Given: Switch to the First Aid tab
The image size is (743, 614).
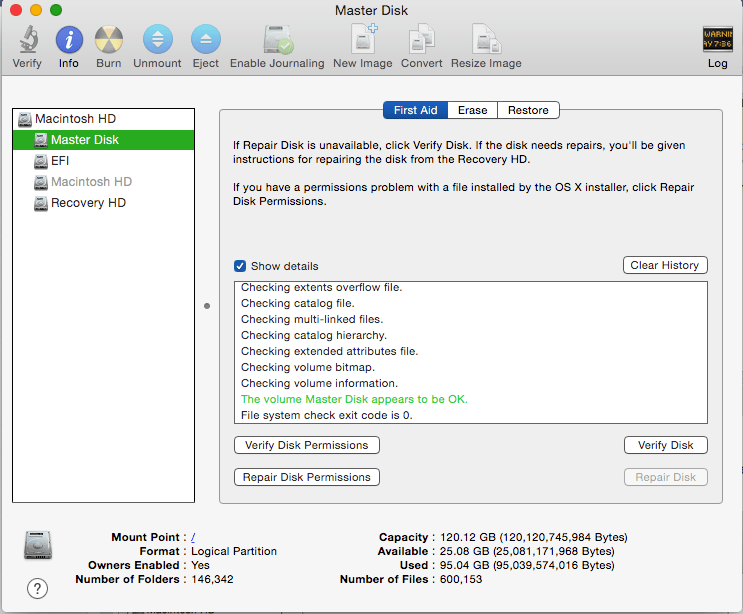Looking at the screenshot, I should (x=415, y=110).
